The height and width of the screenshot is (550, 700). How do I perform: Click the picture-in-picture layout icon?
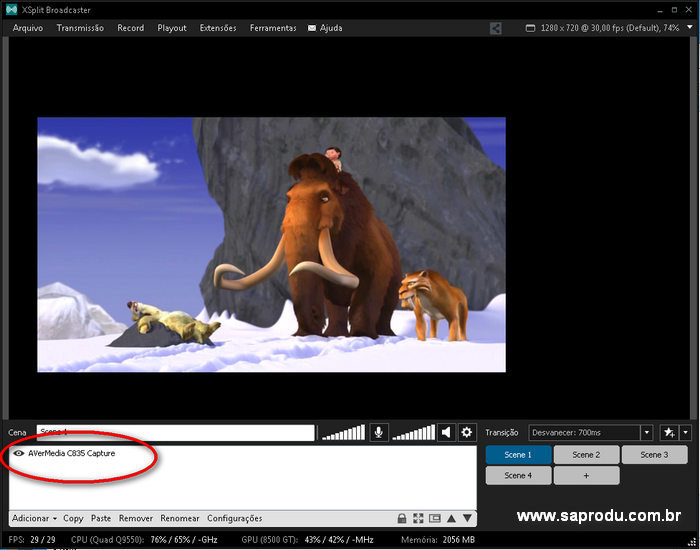click(434, 518)
